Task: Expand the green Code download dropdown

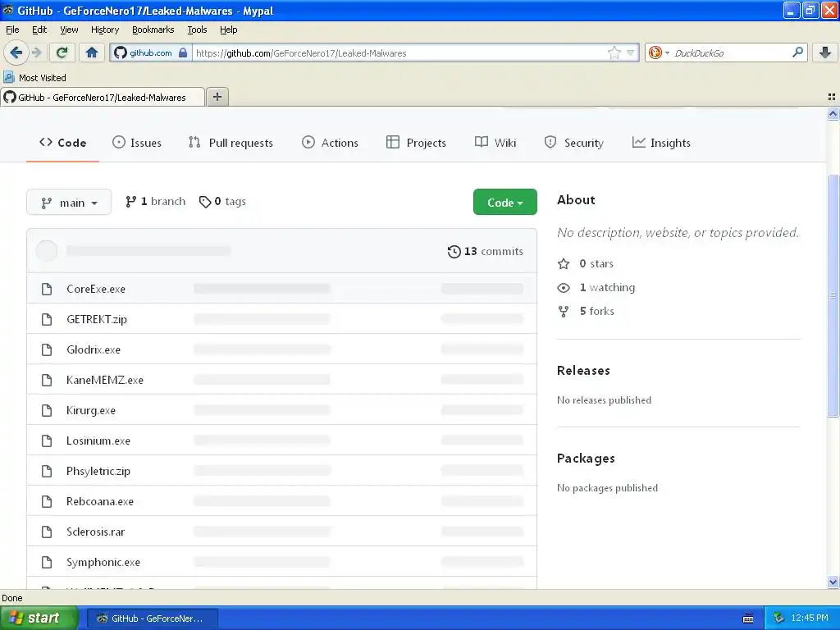Action: (504, 202)
